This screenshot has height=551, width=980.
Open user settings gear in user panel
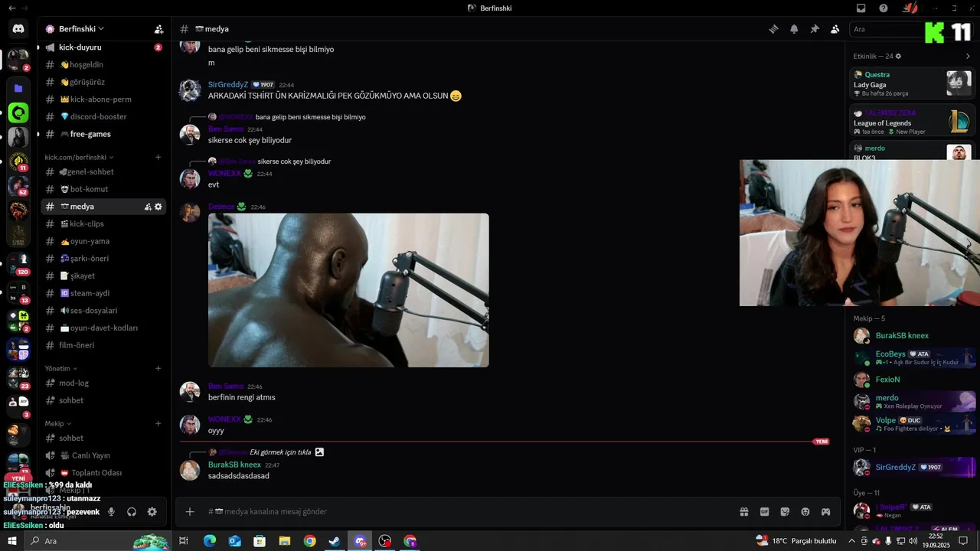tap(152, 512)
